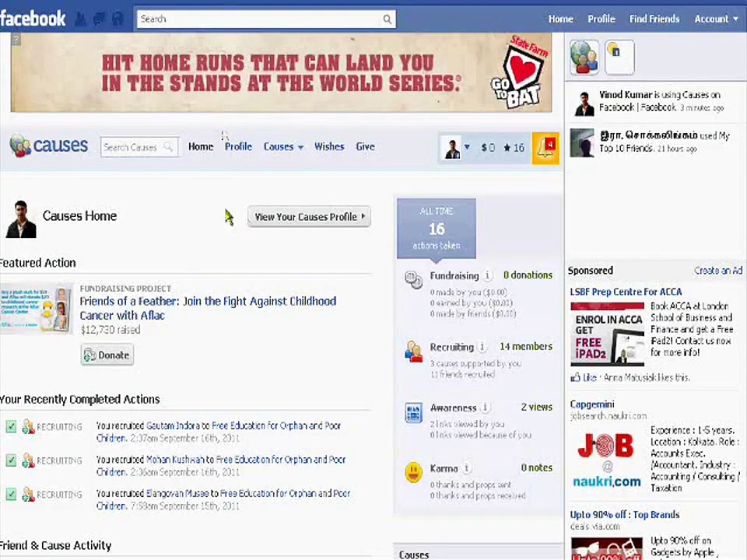Image resolution: width=747 pixels, height=560 pixels.
Task: Click Elangovan Muse name link
Action: coord(177,493)
